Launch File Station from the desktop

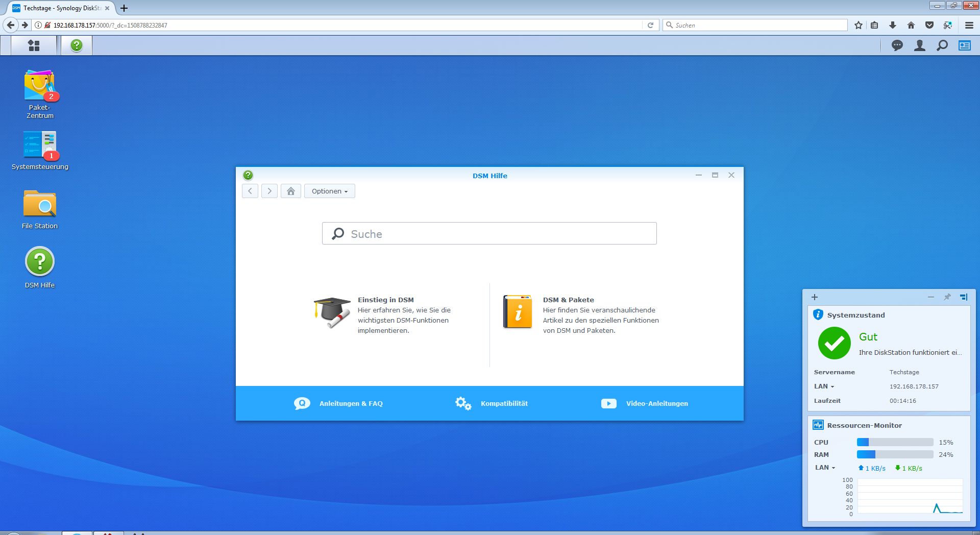tap(40, 210)
